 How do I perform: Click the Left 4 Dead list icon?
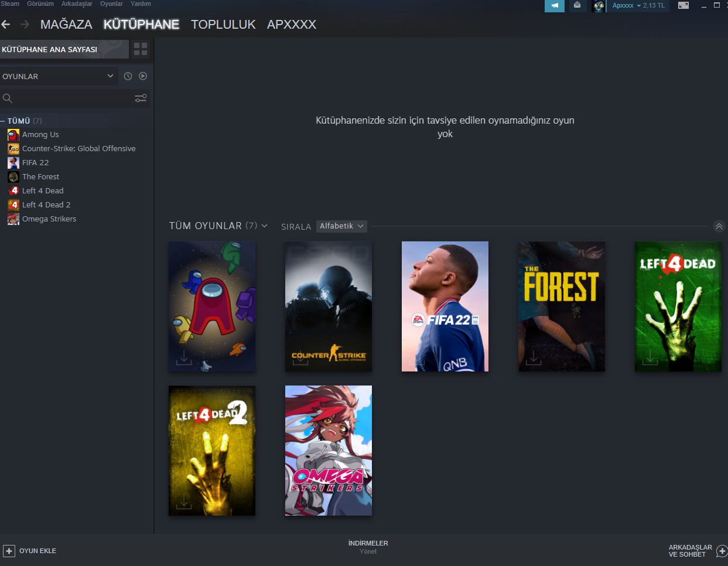(x=13, y=191)
